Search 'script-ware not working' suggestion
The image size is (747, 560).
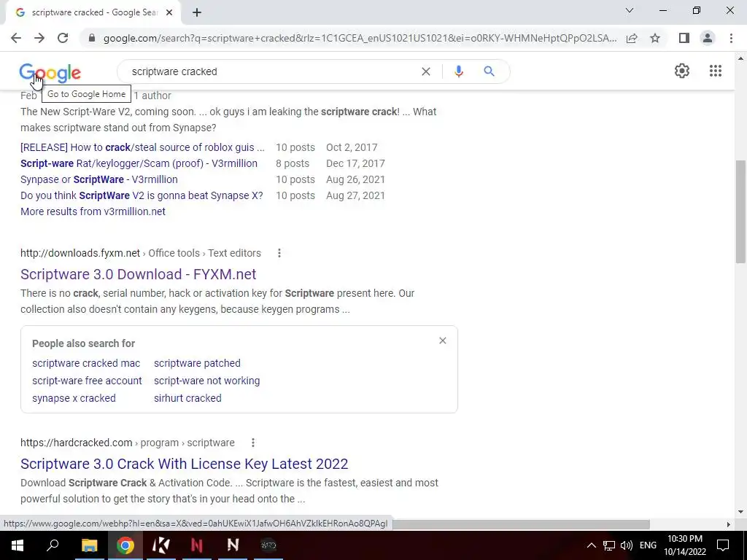(x=206, y=381)
